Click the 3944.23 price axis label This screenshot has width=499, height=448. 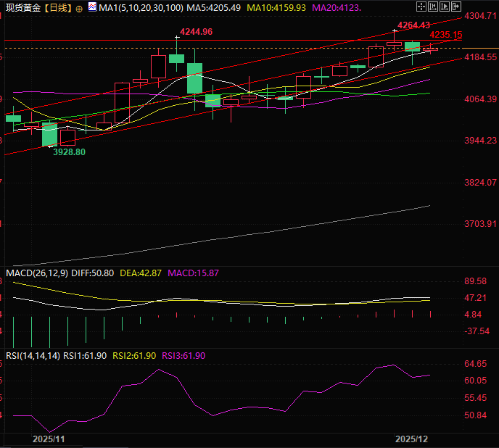pos(480,141)
